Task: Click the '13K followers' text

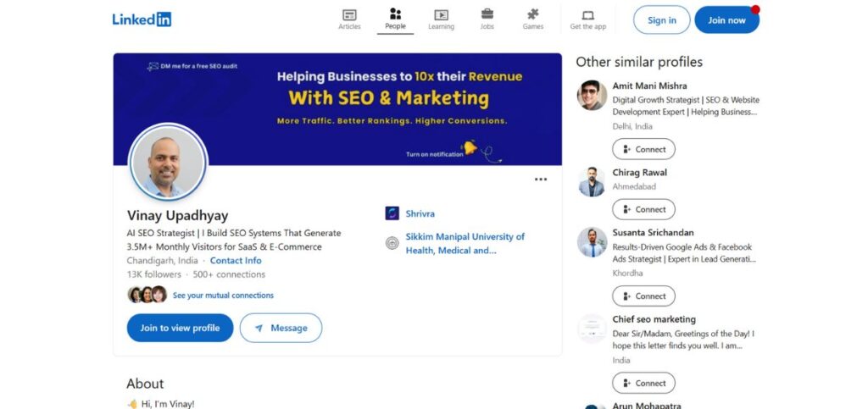Action: coord(154,274)
